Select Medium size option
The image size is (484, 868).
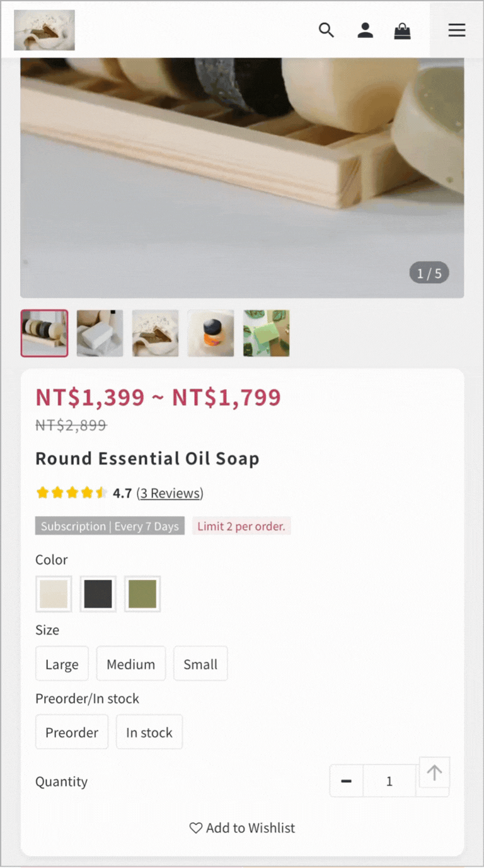[x=130, y=664]
